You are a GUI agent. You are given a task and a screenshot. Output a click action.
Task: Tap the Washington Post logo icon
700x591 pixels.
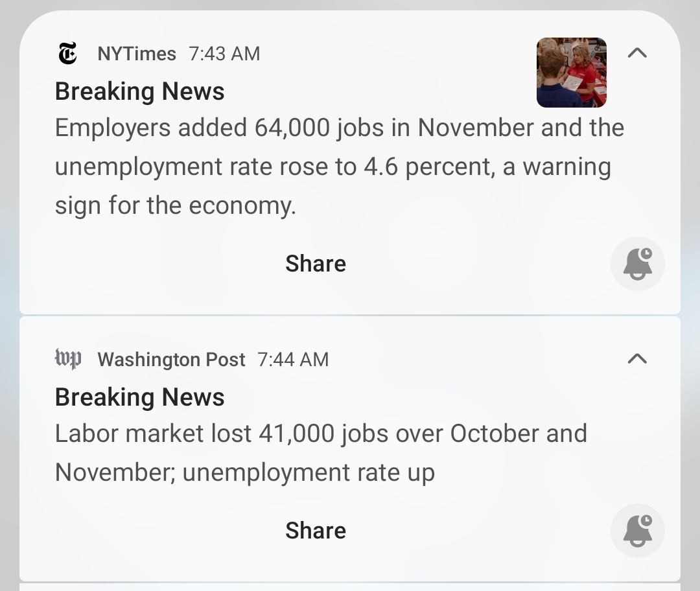(68, 359)
